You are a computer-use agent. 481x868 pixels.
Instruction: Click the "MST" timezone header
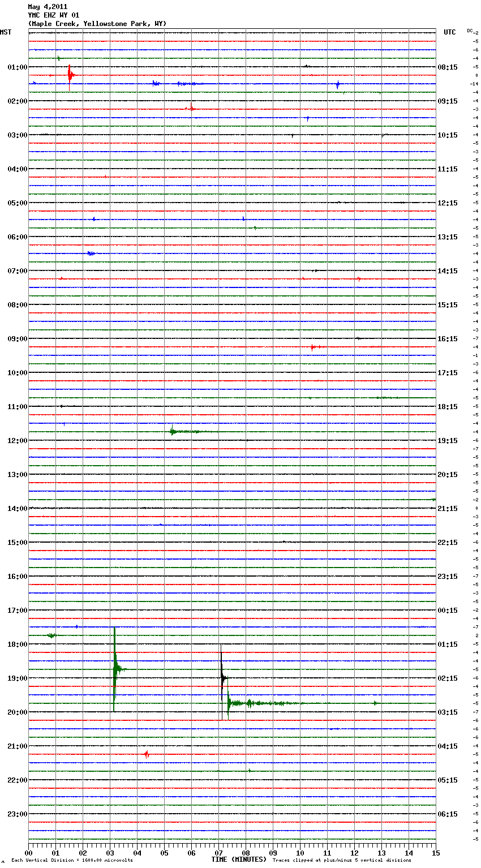[x=6, y=32]
